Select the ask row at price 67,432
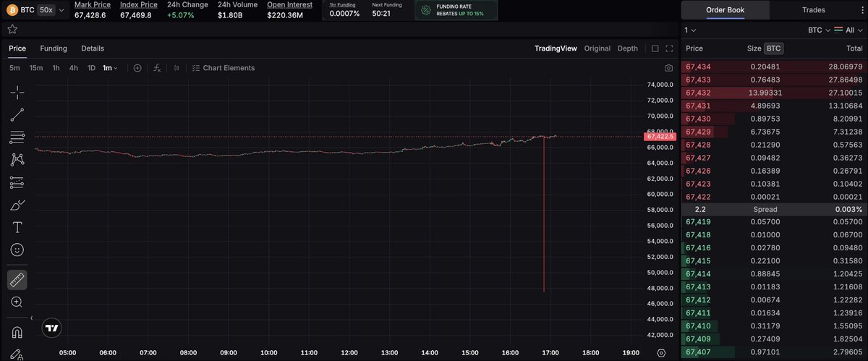Viewport: 868px width, 361px height. 774,93
